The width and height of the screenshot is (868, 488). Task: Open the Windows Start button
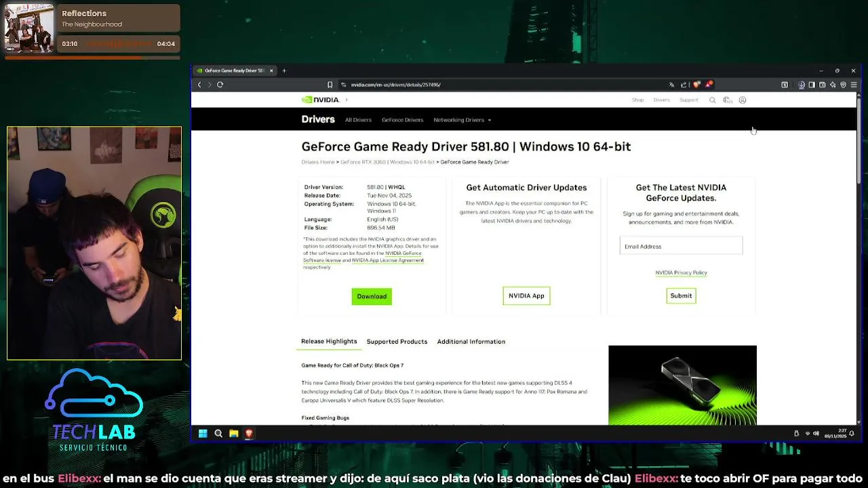coord(203,434)
